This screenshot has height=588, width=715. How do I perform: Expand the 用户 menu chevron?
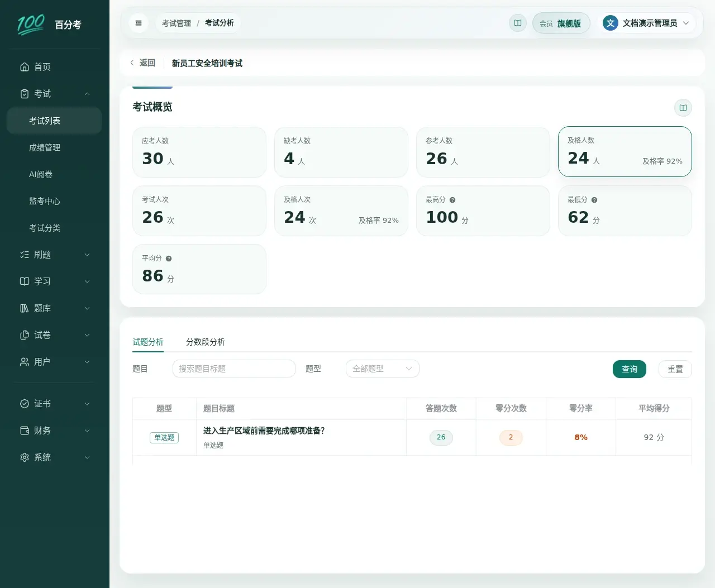click(87, 362)
